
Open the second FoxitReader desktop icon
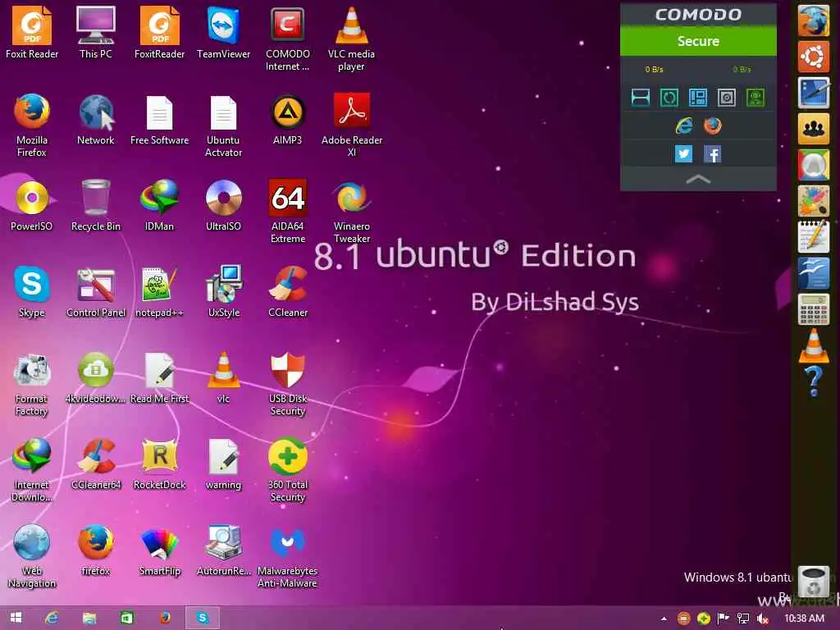point(160,32)
